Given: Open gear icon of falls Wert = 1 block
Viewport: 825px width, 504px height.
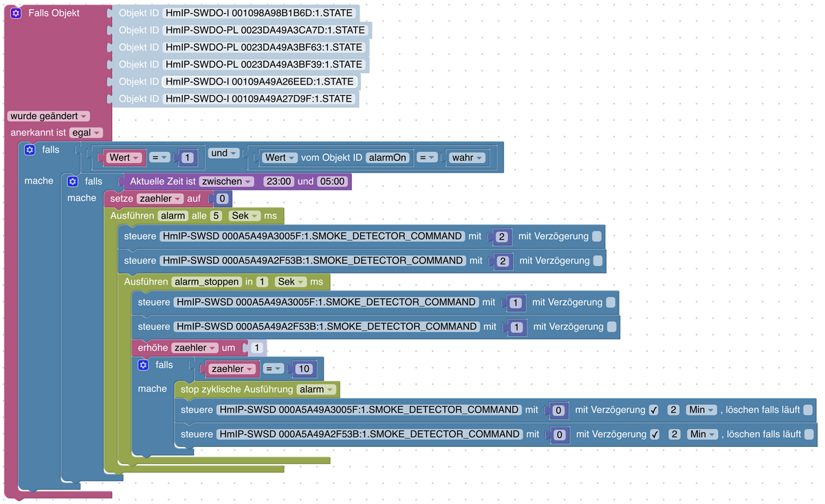Looking at the screenshot, I should [x=30, y=149].
